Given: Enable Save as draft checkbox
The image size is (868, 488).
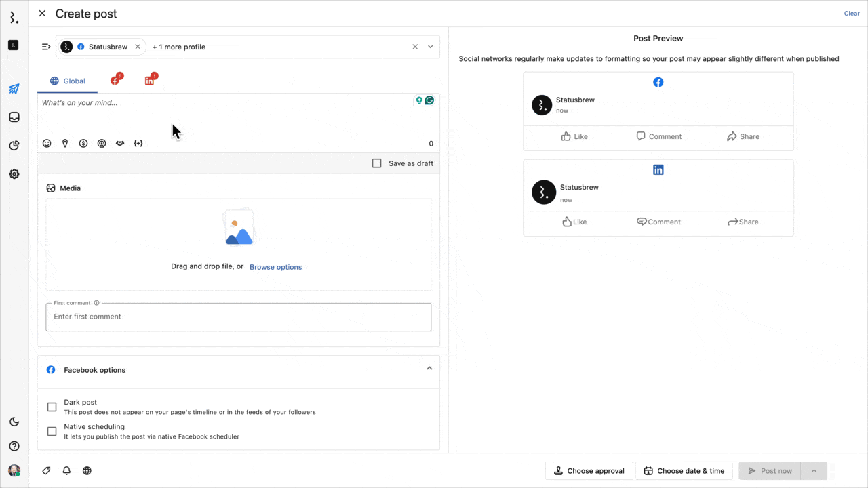Looking at the screenshot, I should coord(377,163).
